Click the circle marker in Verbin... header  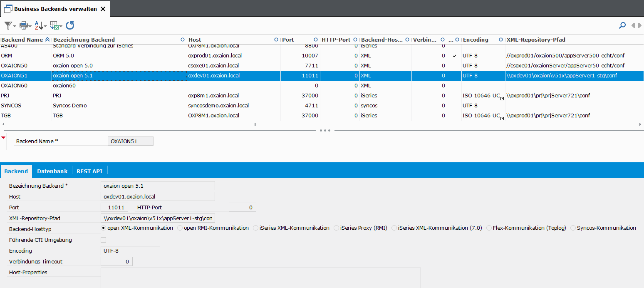(443, 40)
